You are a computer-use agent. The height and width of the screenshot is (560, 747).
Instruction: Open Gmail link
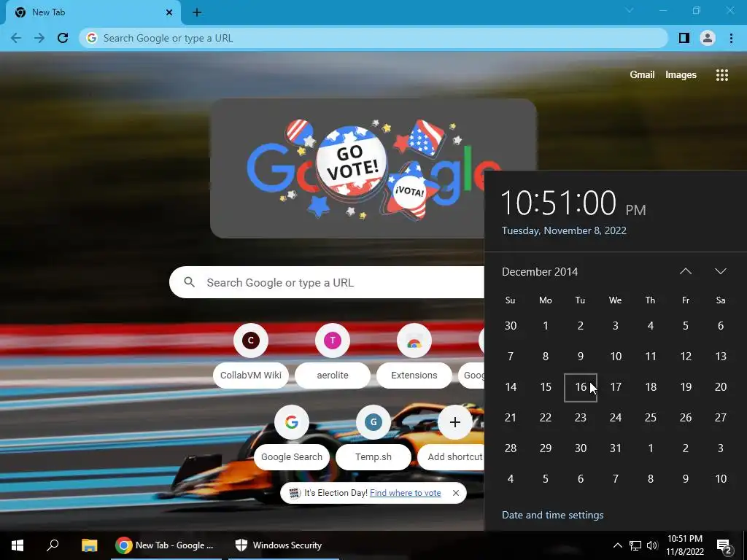click(x=642, y=75)
